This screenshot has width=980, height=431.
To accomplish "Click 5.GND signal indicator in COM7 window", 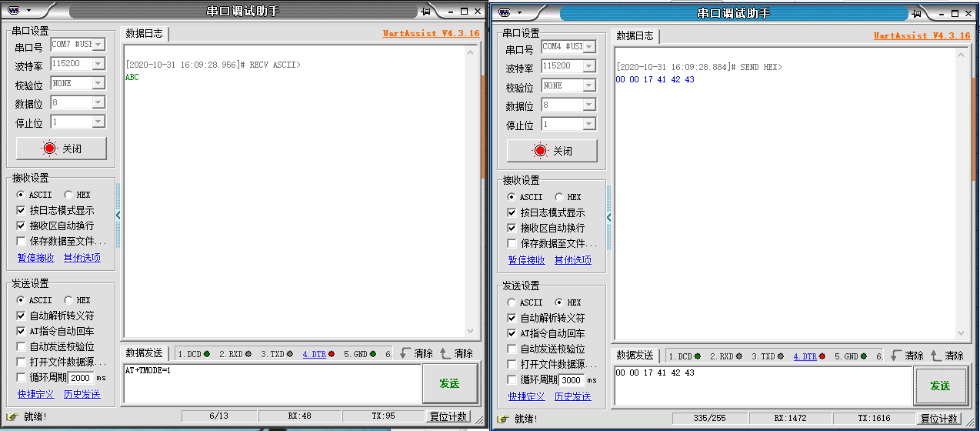I will [360, 354].
